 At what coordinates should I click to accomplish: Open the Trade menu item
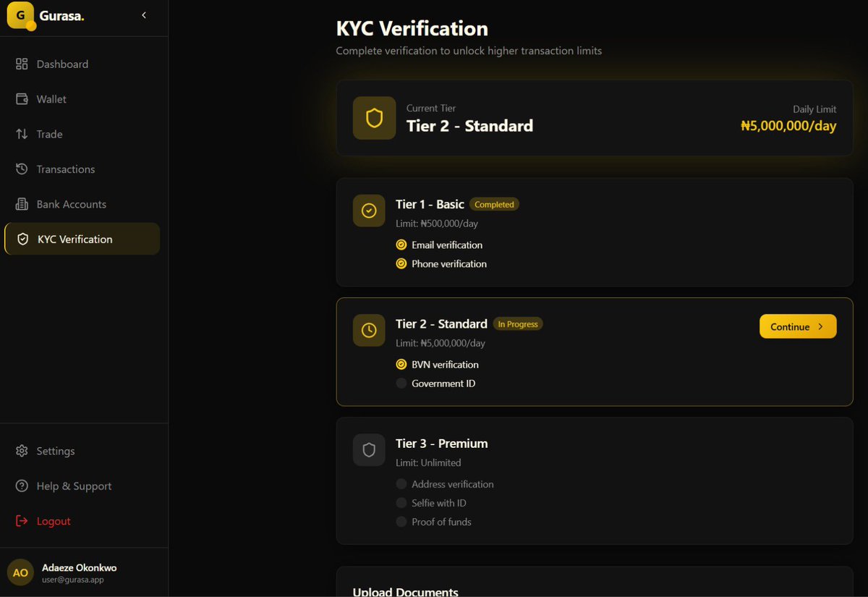(84, 134)
